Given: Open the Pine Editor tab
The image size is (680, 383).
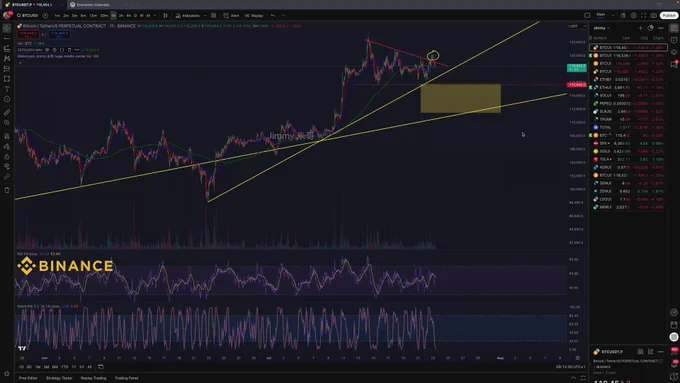Looking at the screenshot, I should (x=28, y=378).
